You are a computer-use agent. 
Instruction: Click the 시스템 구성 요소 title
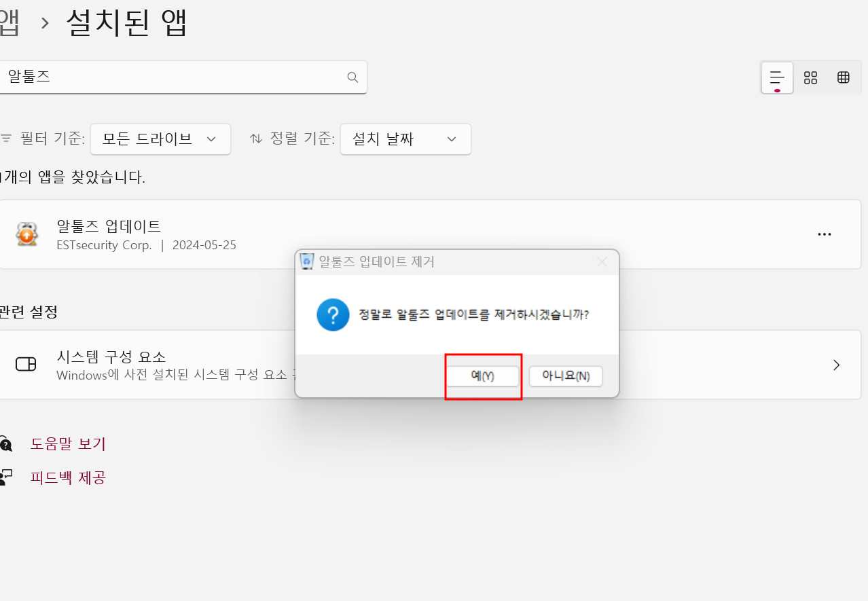111,357
